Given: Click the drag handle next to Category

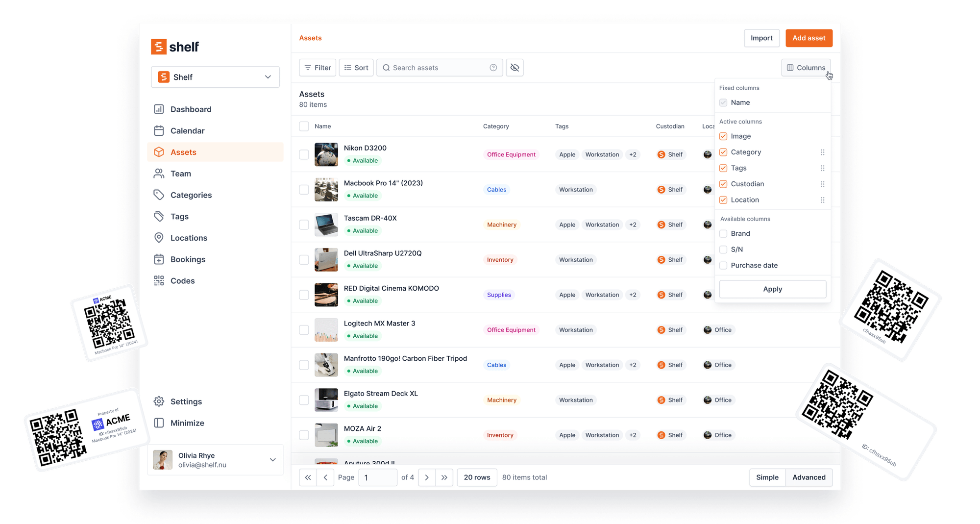Looking at the screenshot, I should click(x=822, y=152).
